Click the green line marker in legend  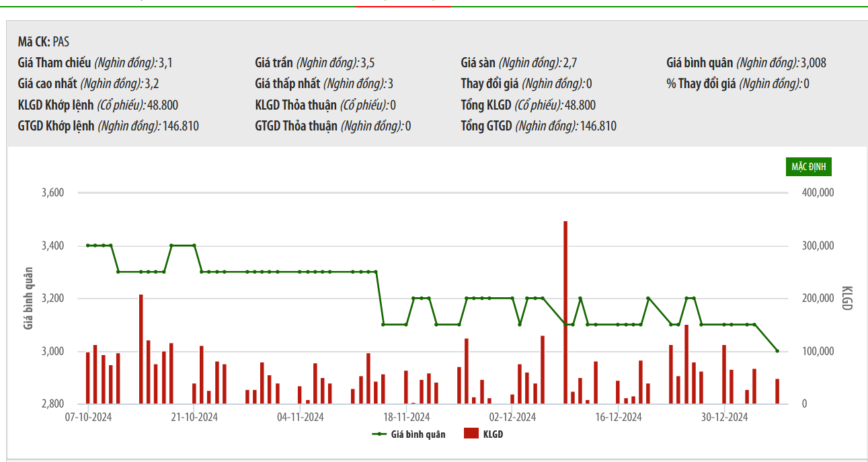tap(379, 434)
